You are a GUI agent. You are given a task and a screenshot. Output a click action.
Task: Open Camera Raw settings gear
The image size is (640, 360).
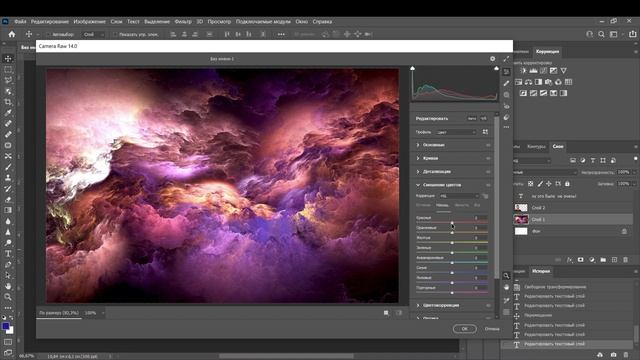pos(493,59)
